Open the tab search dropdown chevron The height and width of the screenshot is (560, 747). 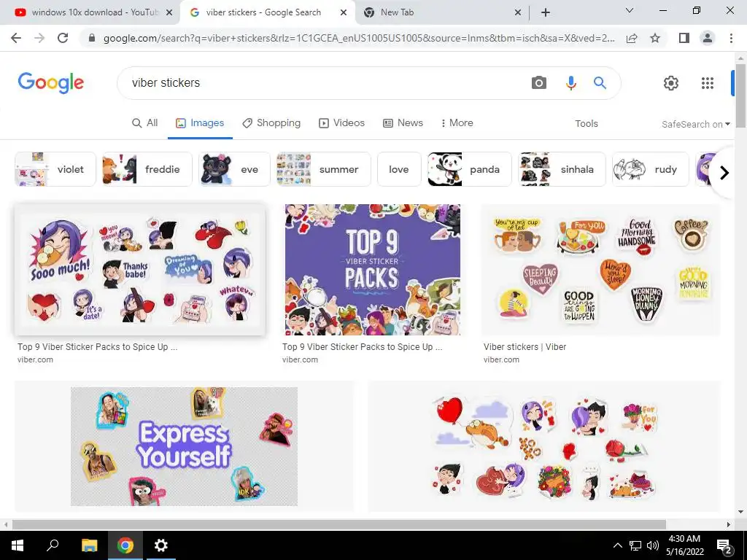pyautogui.click(x=630, y=10)
